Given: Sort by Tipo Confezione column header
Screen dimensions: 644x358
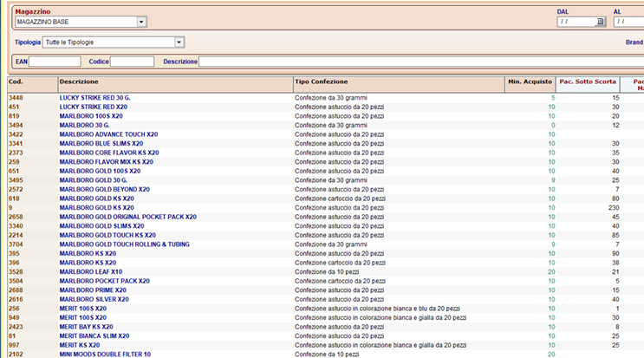Looking at the screenshot, I should coord(399,85).
